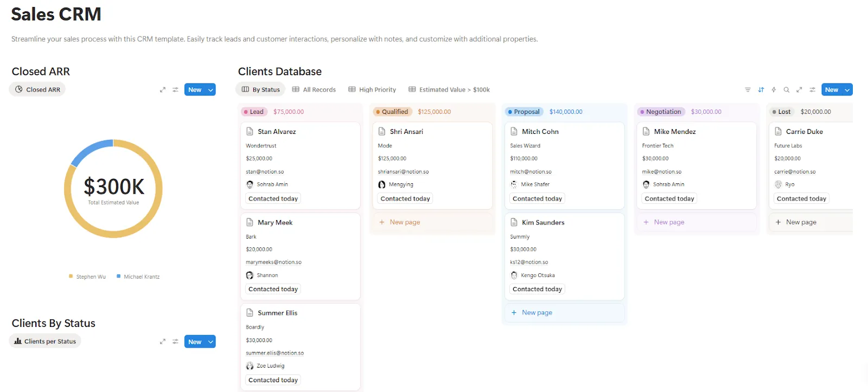868x392 pixels.
Task: Click New button in Clients Database
Action: tap(832, 90)
